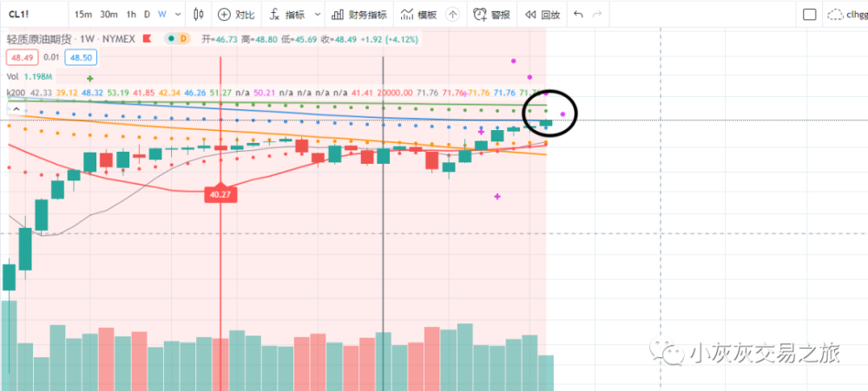Open the candlestick chart type selector
The width and height of the screenshot is (868, 391).
pyautogui.click(x=200, y=15)
